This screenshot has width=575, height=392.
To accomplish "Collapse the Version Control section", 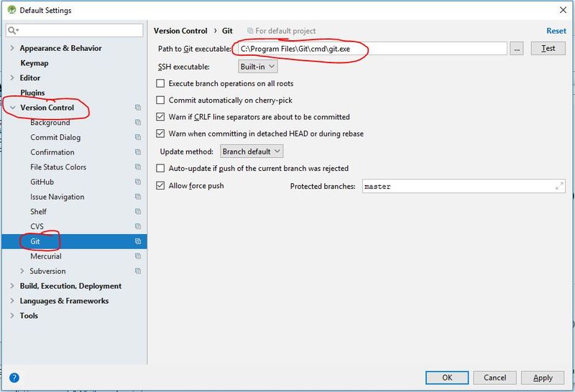I will [13, 108].
